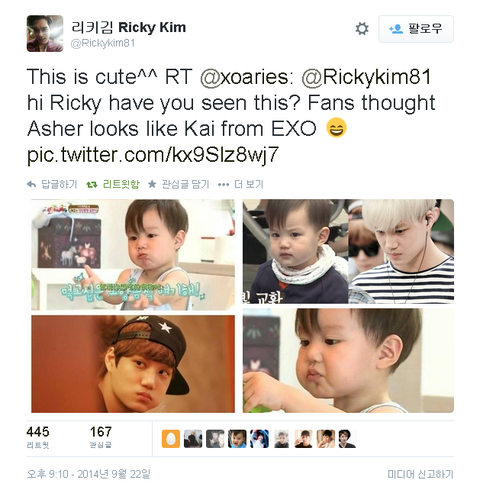This screenshot has height=493, width=480.
Task: Open bottom-right baby closeup photo
Action: click(348, 361)
